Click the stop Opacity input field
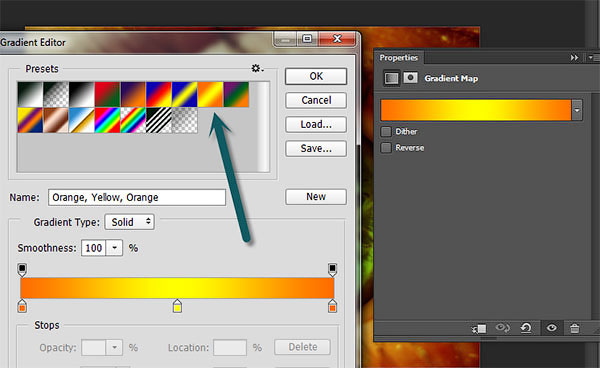 [x=94, y=347]
